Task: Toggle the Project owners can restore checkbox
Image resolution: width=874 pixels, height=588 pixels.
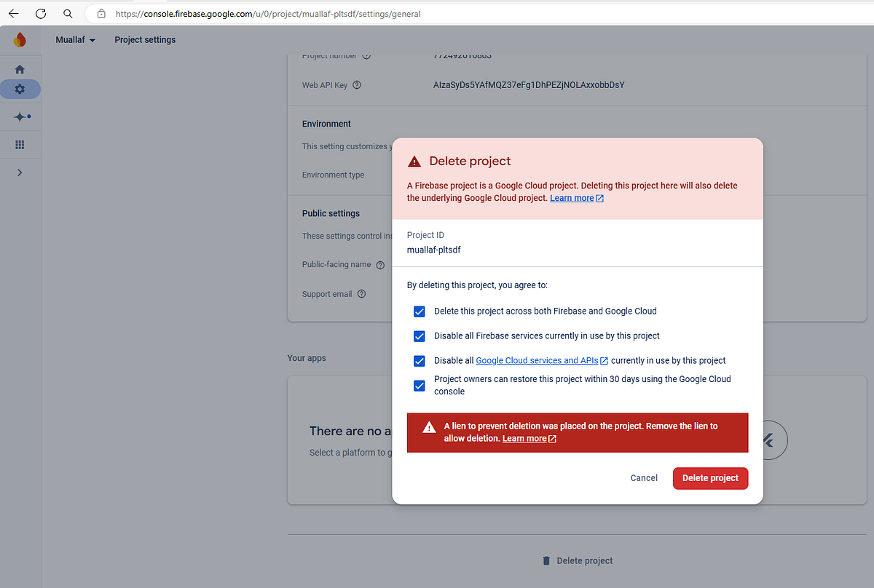Action: pos(419,385)
